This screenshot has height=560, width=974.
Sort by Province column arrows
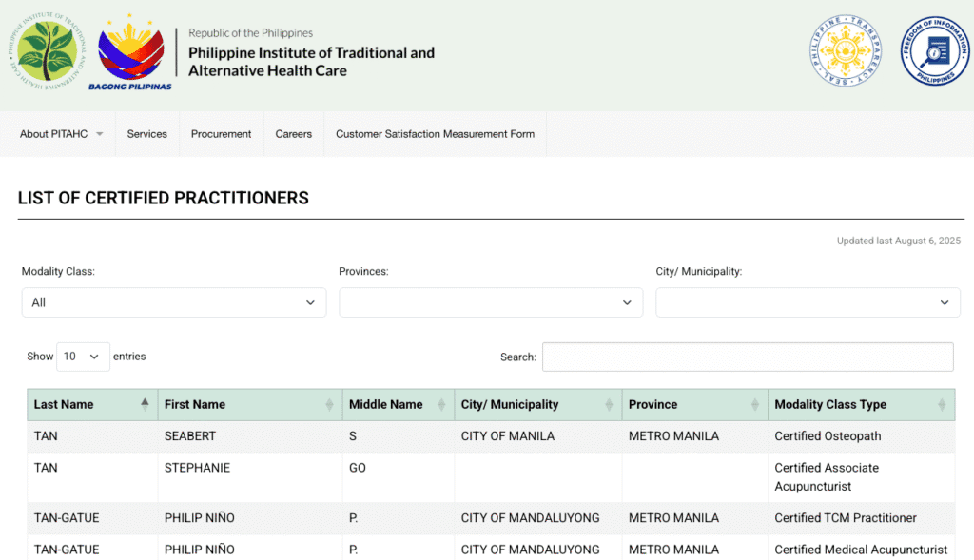point(755,404)
